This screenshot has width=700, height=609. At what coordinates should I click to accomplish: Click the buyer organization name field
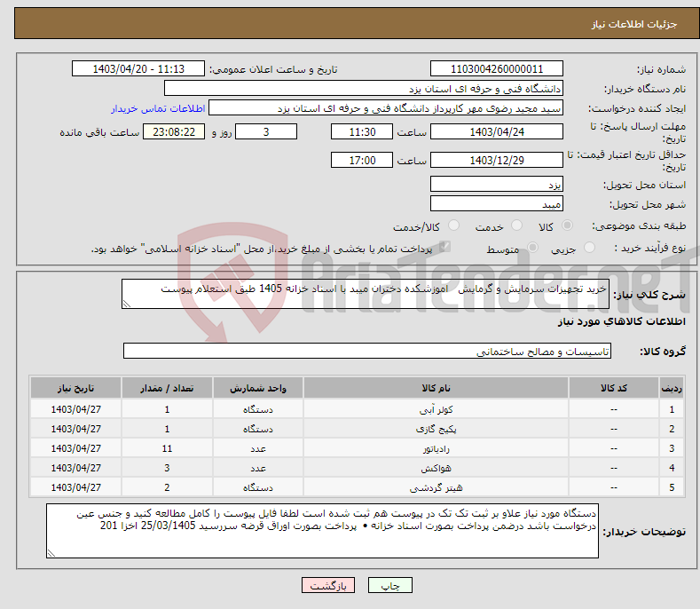[364, 89]
